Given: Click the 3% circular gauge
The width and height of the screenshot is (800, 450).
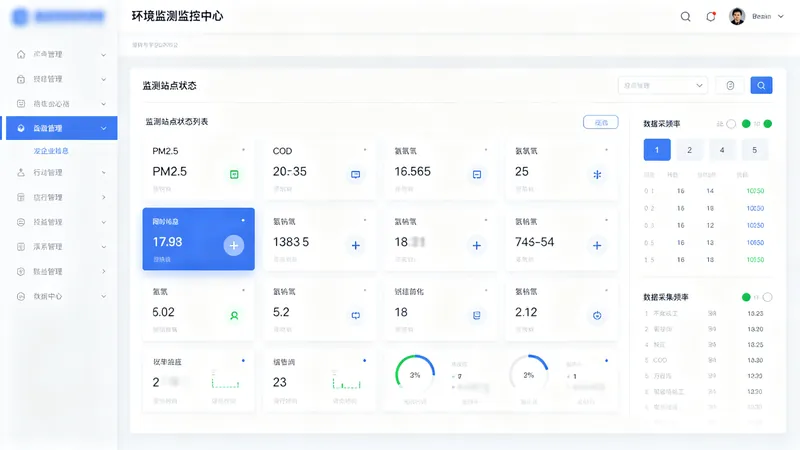Looking at the screenshot, I should pos(415,374).
